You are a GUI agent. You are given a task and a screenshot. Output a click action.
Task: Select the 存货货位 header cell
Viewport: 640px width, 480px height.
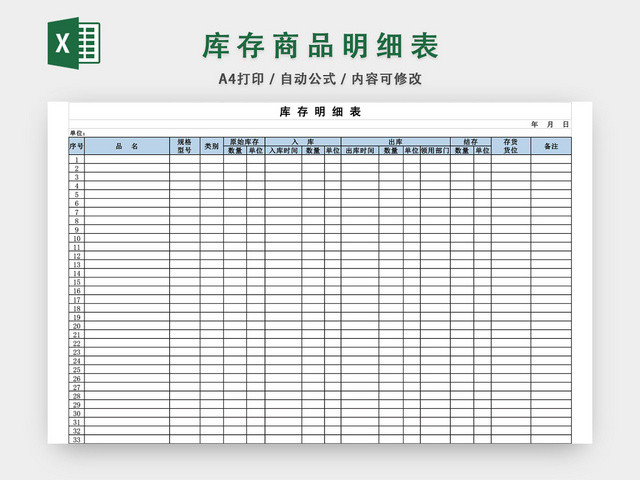coord(511,146)
